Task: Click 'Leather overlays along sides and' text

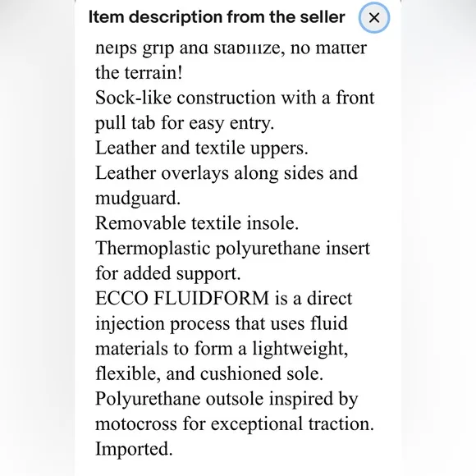Action: (x=227, y=173)
